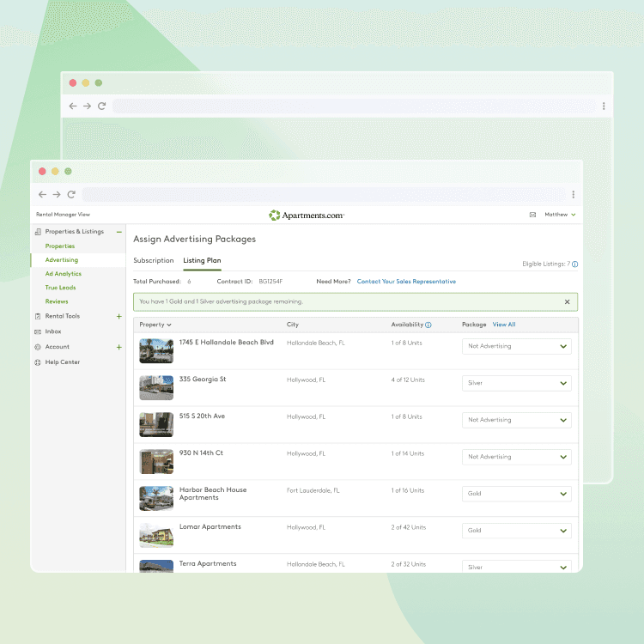644x644 pixels.
Task: Open package dropdown for Harbor Beach House Apartments
Action: point(517,494)
